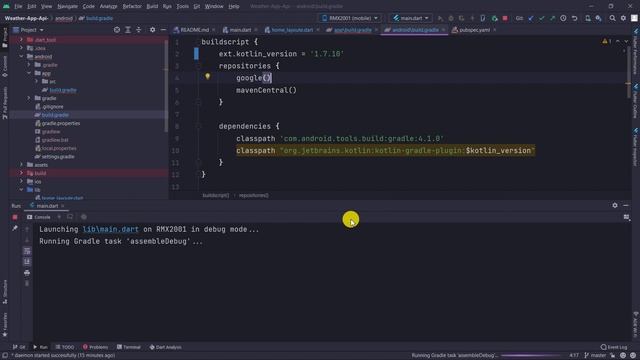This screenshot has height=360, width=640.
Task: Toggle soft-wrap icon in Run console sidebar
Action: (x=27, y=251)
